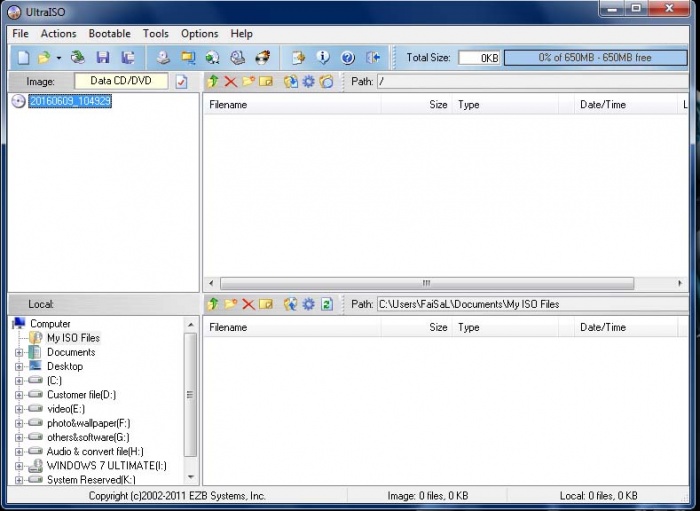The image size is (700, 511).
Task: Click the Save As icon with multiple floppies
Action: click(x=128, y=58)
